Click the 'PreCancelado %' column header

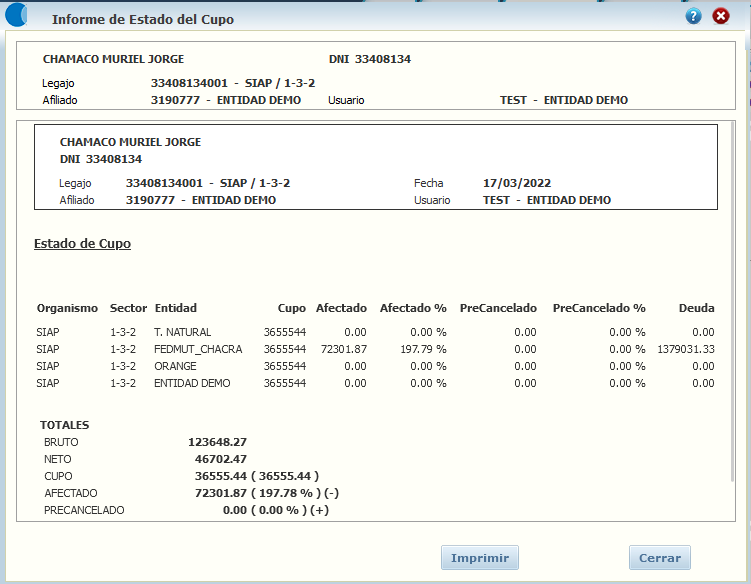(599, 308)
